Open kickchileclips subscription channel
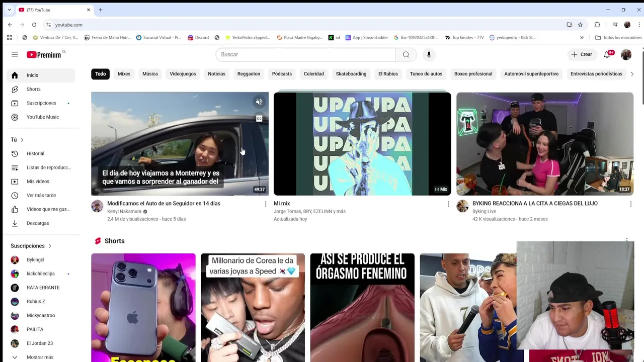 [41, 274]
